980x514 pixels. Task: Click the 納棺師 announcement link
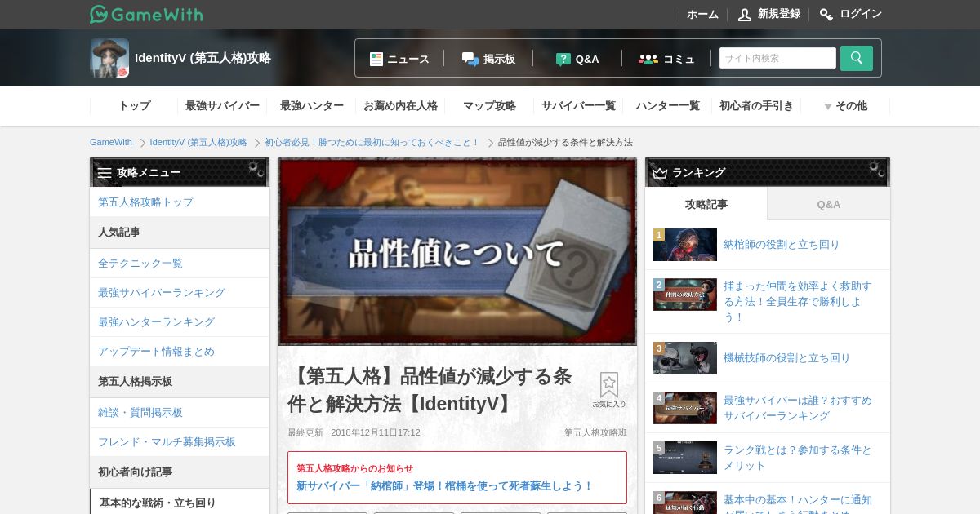(x=445, y=485)
